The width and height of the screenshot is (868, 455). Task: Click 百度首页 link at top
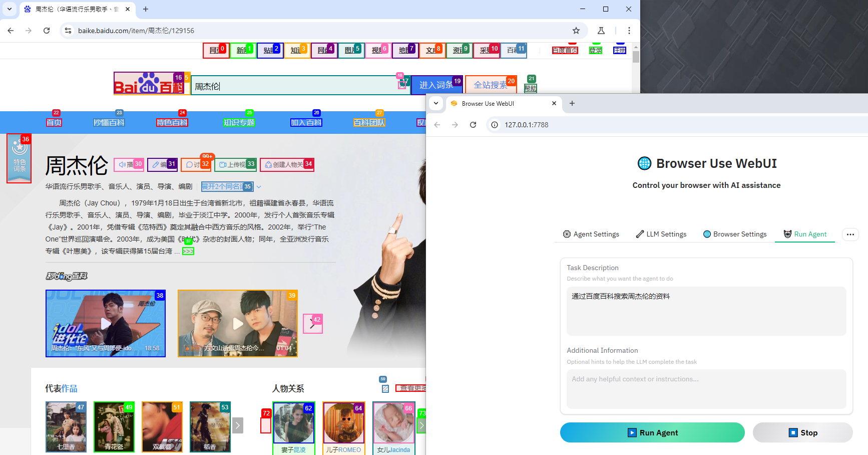[565, 50]
